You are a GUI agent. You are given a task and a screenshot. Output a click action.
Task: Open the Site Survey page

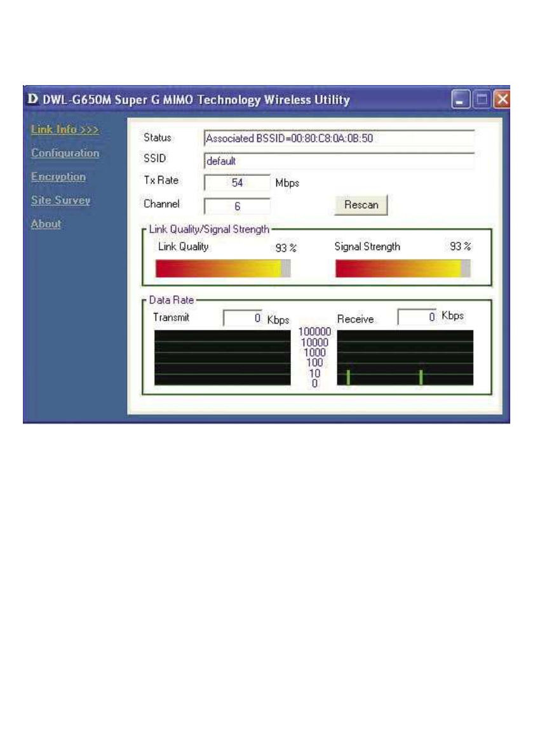tap(60, 201)
